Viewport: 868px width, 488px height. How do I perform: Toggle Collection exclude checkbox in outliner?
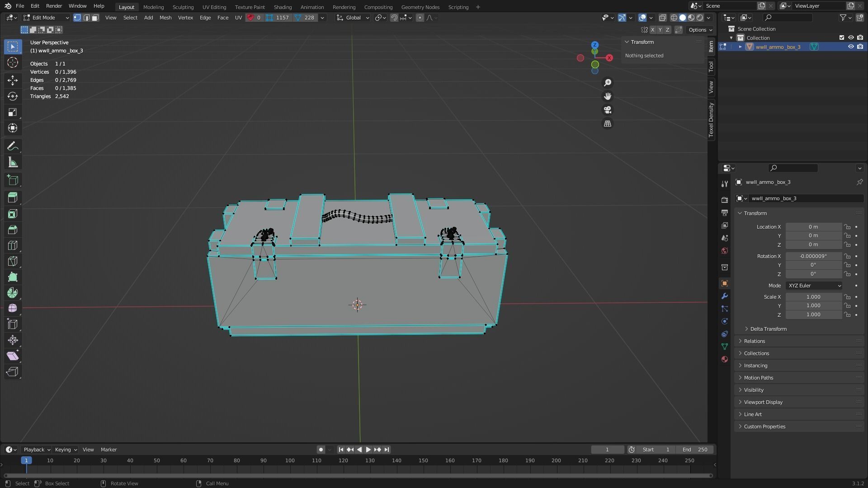[841, 38]
